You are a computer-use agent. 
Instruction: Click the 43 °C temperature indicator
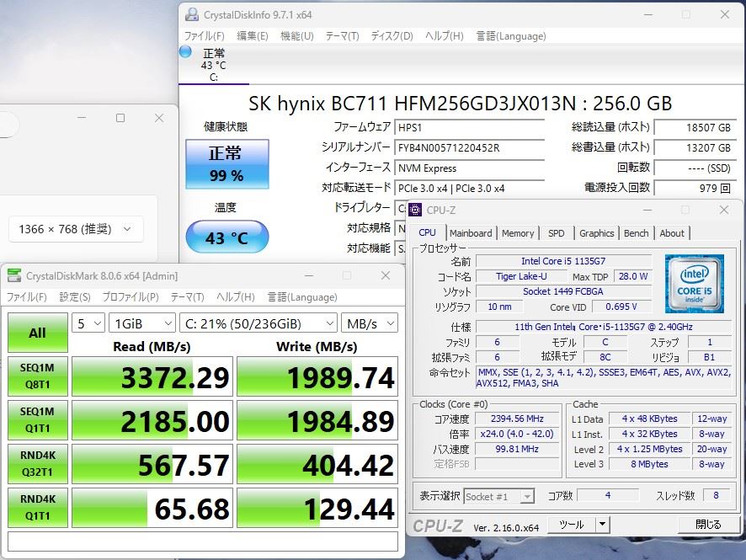coord(226,238)
